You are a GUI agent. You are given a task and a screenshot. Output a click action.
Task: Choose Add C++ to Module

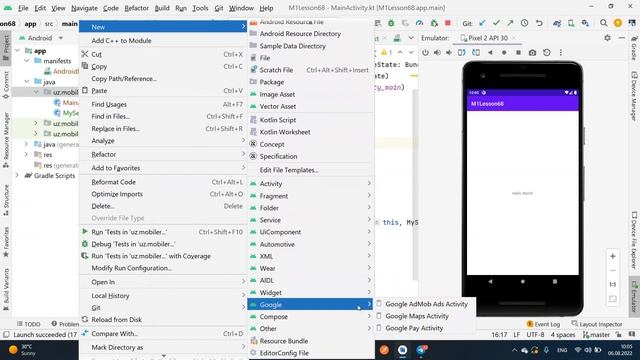click(x=163, y=41)
